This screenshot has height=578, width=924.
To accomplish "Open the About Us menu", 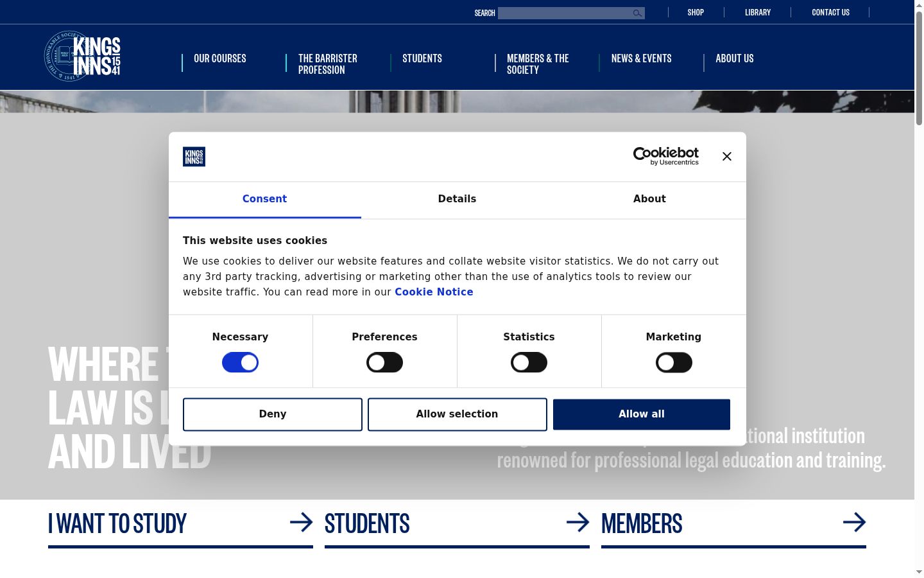I will [734, 58].
